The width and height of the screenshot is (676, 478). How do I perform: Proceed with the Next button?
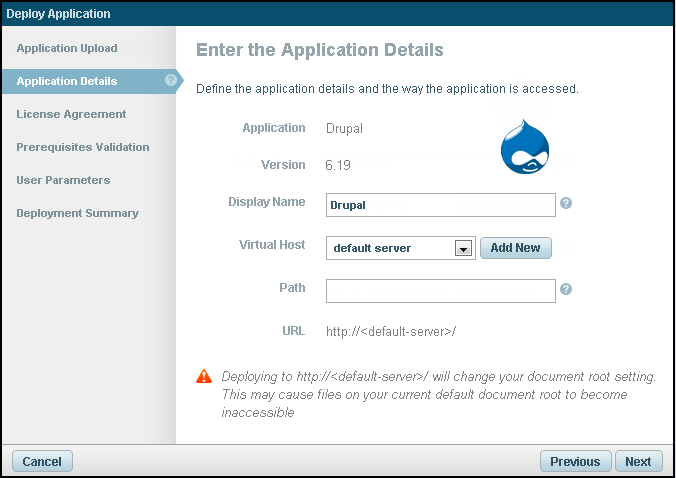click(x=638, y=461)
